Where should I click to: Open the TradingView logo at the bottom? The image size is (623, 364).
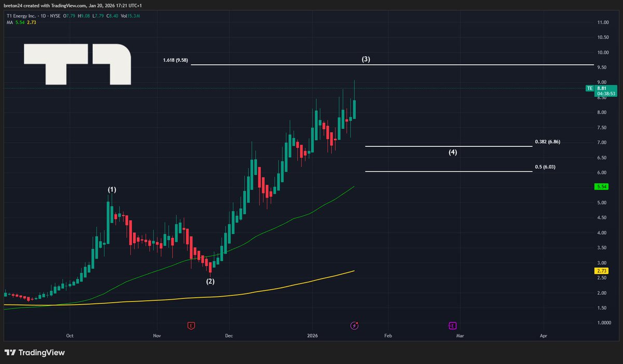coord(34,353)
